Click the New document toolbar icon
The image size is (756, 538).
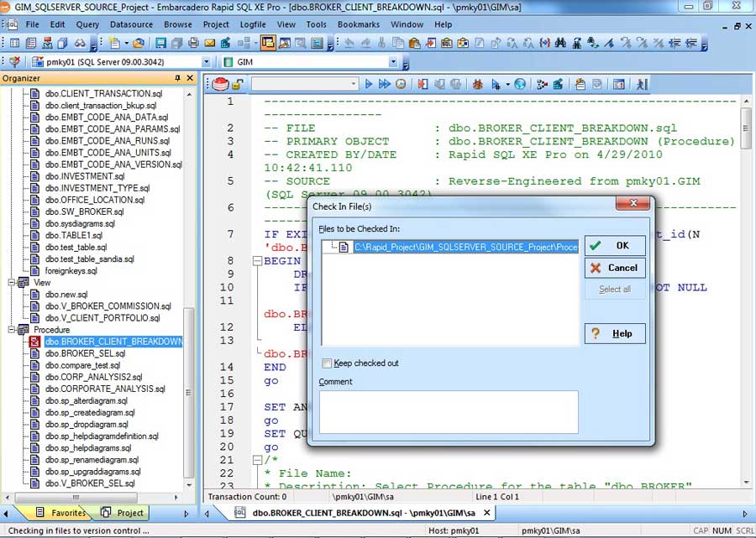(114, 43)
